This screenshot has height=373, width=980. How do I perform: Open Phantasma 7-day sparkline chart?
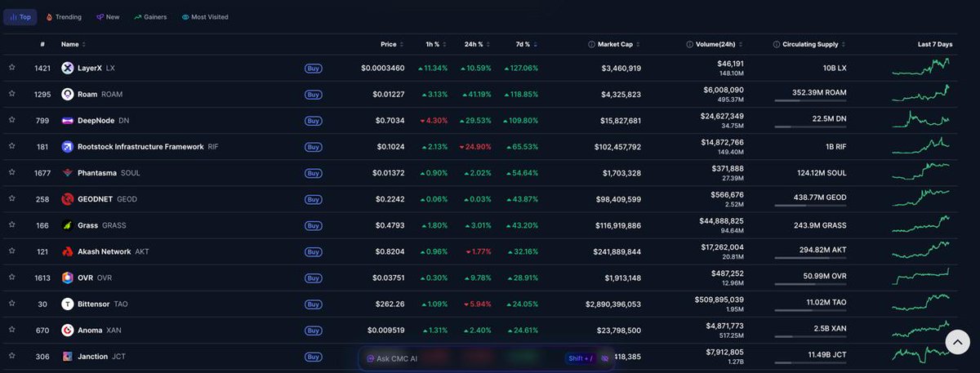click(x=922, y=172)
